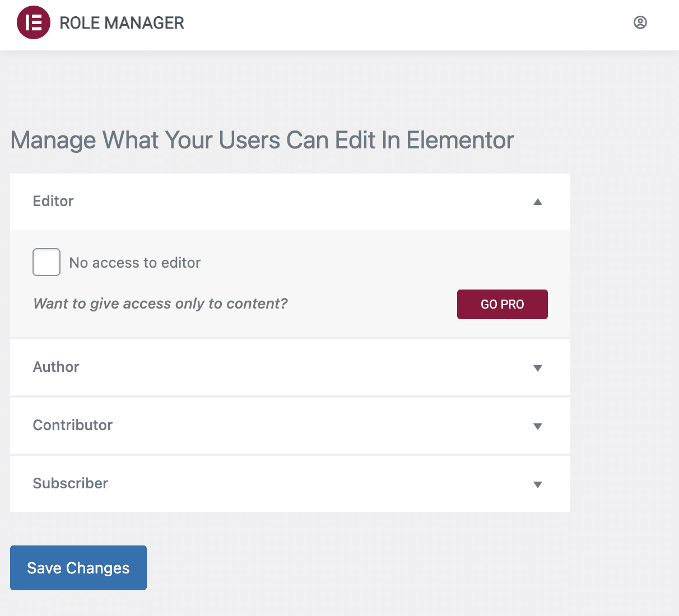Toggle editor access via its checkbox label

click(x=134, y=262)
